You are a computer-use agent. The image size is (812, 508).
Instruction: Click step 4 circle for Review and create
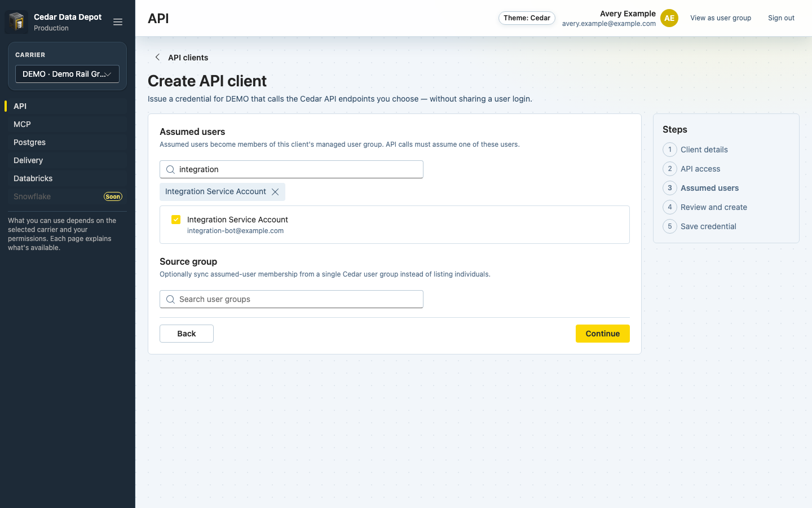click(670, 207)
